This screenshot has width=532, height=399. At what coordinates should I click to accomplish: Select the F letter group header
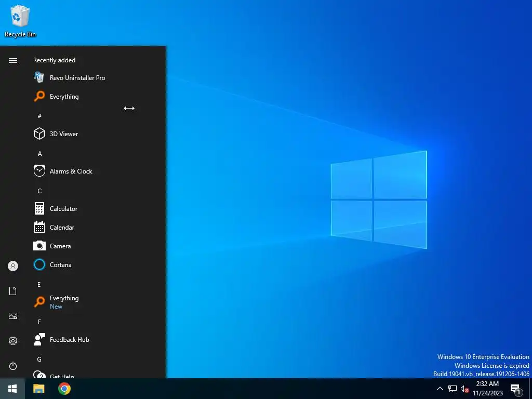click(x=39, y=322)
